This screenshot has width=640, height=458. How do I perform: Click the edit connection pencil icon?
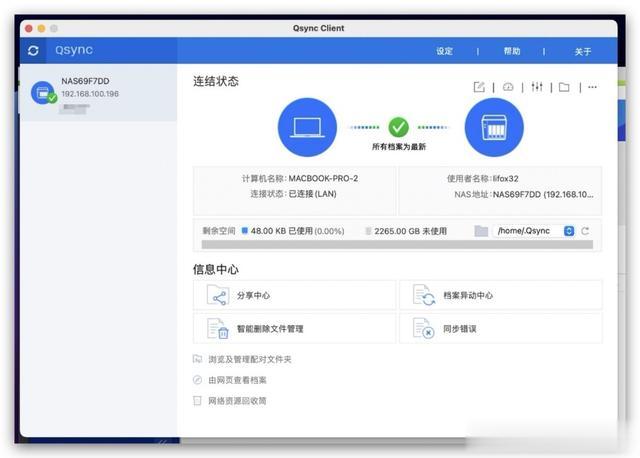coord(479,87)
